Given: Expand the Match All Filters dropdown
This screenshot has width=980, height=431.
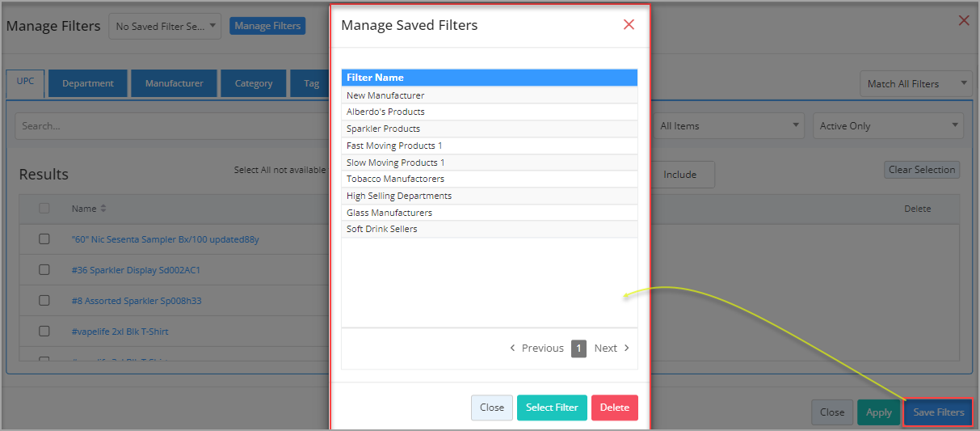Looking at the screenshot, I should (x=916, y=83).
